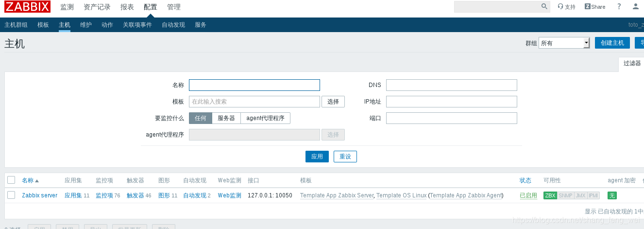Go to the 主机群组 submenu
This screenshot has height=229, width=644.
[16, 25]
